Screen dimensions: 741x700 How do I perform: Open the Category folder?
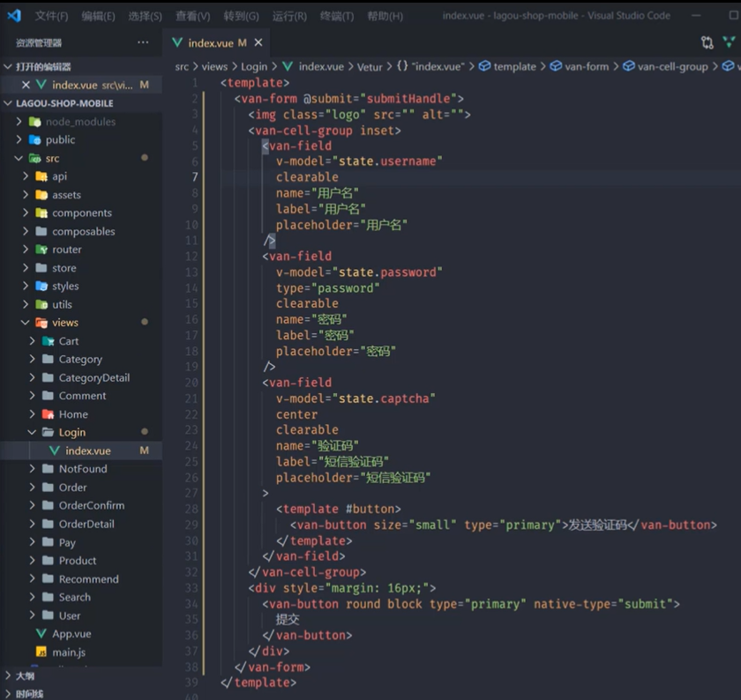click(x=80, y=360)
